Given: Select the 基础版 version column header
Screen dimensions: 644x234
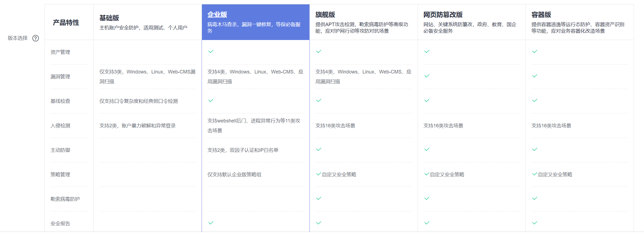Looking at the screenshot, I should (148, 22).
